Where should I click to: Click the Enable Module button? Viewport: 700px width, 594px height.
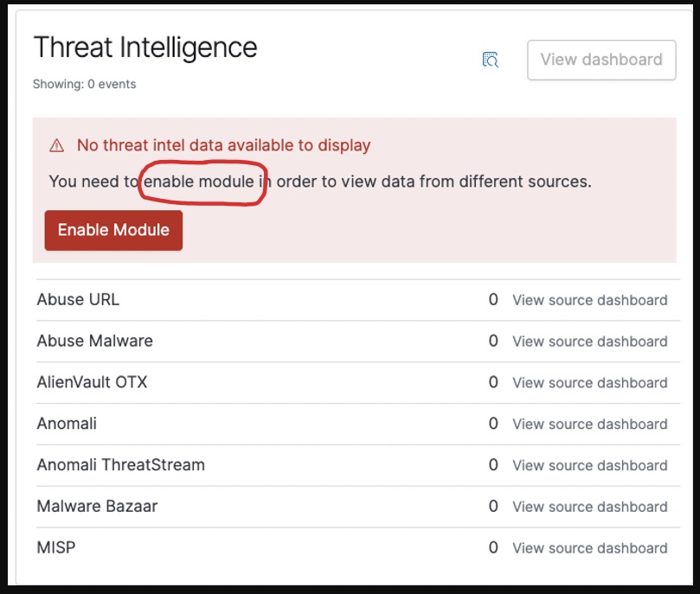pyautogui.click(x=112, y=230)
